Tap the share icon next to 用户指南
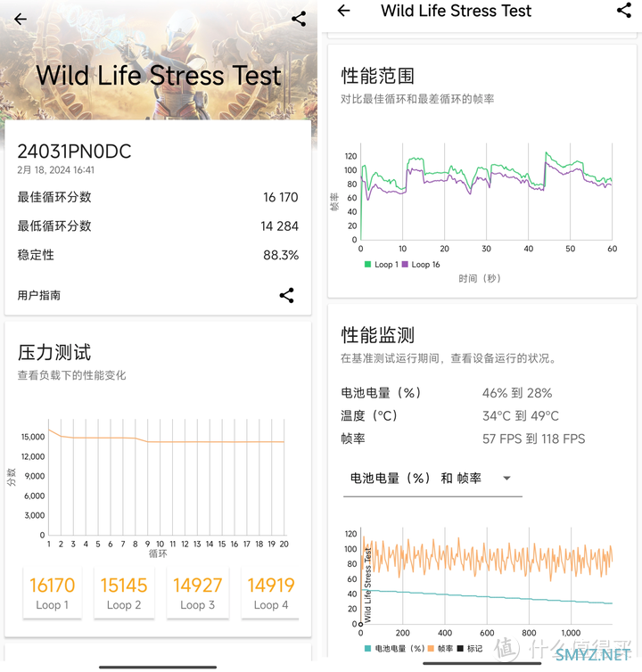 (286, 295)
